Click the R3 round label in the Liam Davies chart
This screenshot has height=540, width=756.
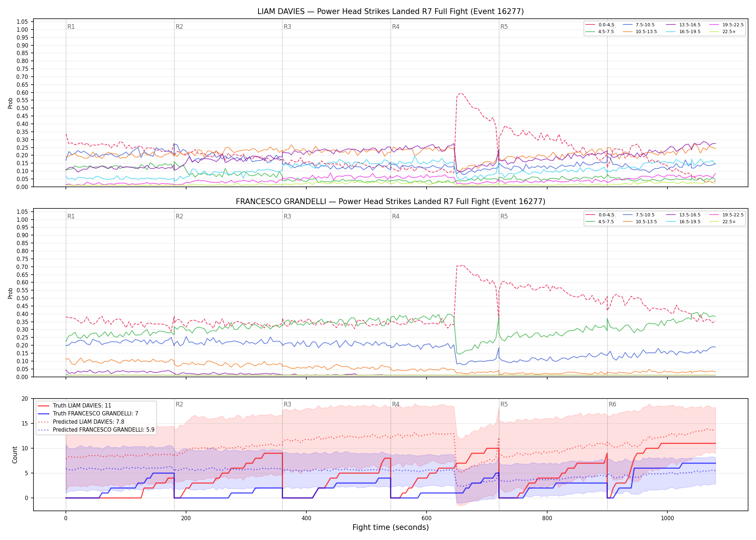[x=287, y=27]
